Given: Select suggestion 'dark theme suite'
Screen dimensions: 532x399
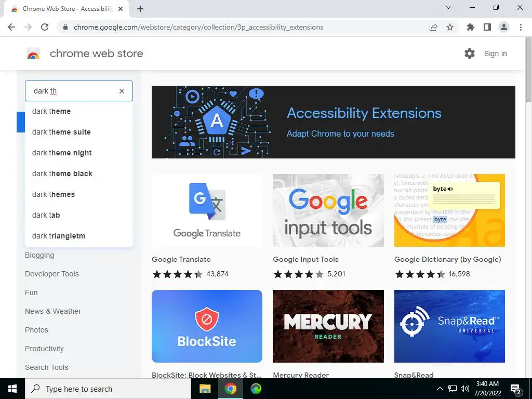Looking at the screenshot, I should click(x=79, y=132).
